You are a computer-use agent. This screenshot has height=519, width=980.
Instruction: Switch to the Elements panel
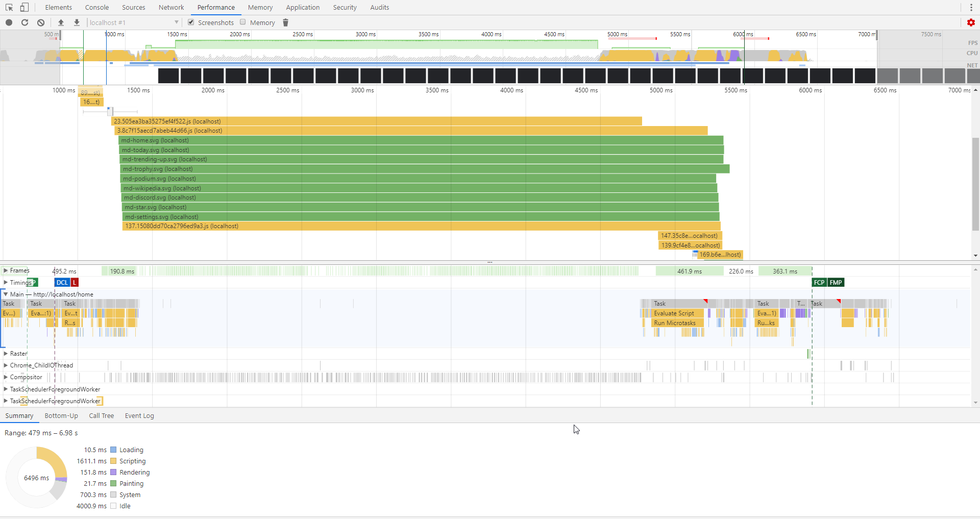[x=58, y=7]
